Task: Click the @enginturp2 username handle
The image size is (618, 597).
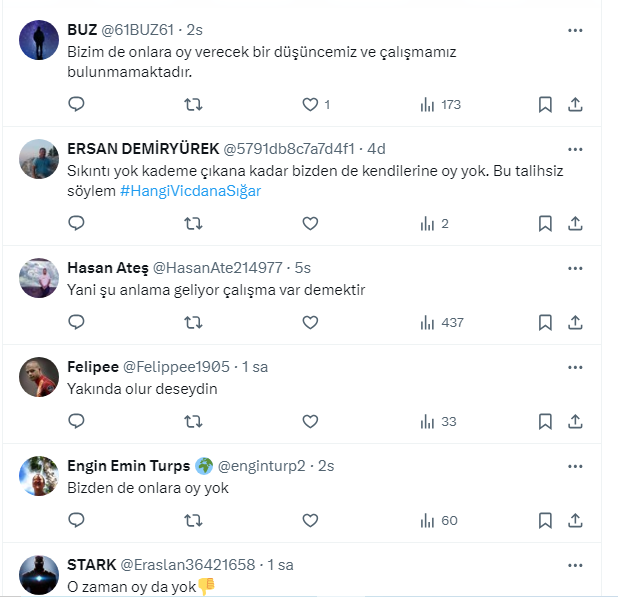Action: pyautogui.click(x=260, y=466)
